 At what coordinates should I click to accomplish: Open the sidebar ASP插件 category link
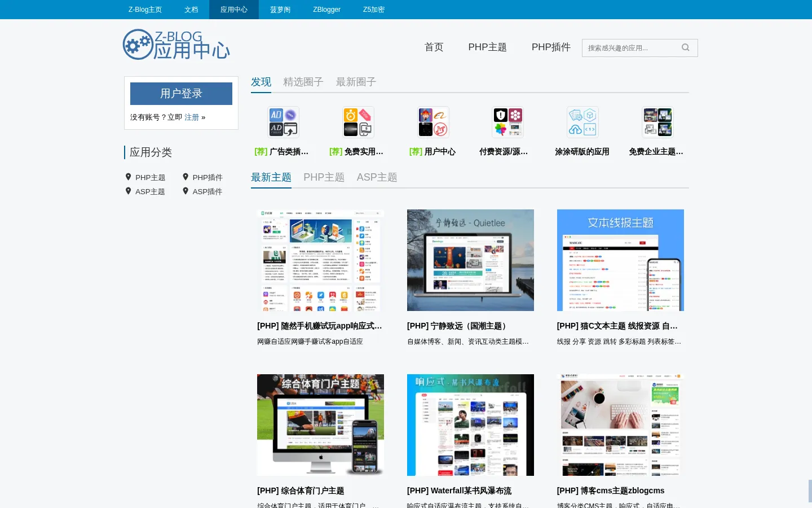point(208,191)
